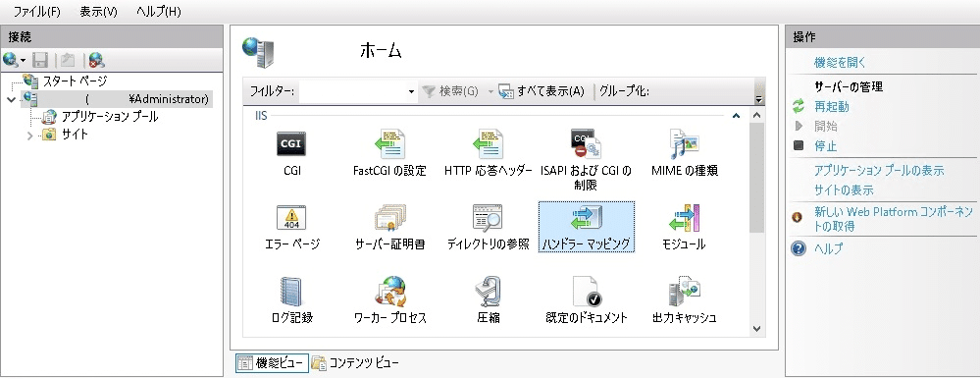This screenshot has height=379, width=980.
Task: Open the フィルター dropdown arrow
Action: click(x=411, y=92)
